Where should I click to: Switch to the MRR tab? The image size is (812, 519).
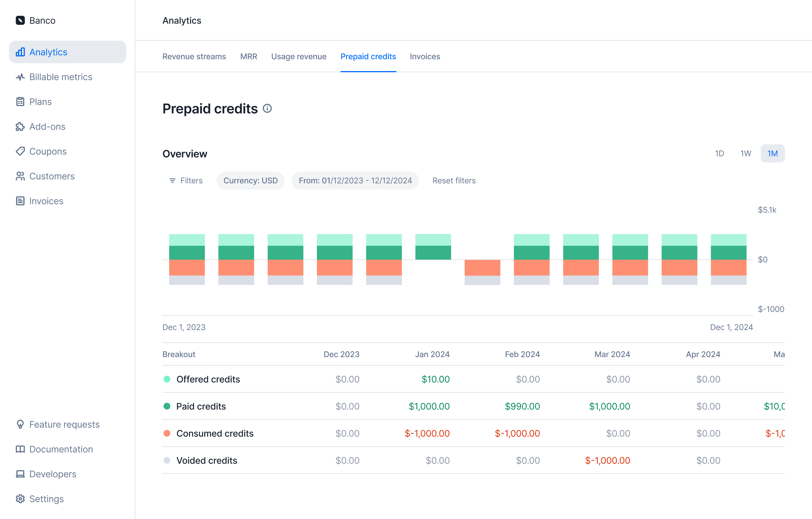(248, 56)
